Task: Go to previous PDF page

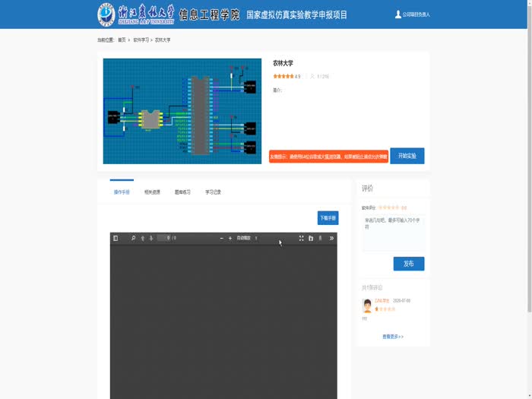Action: pos(142,239)
